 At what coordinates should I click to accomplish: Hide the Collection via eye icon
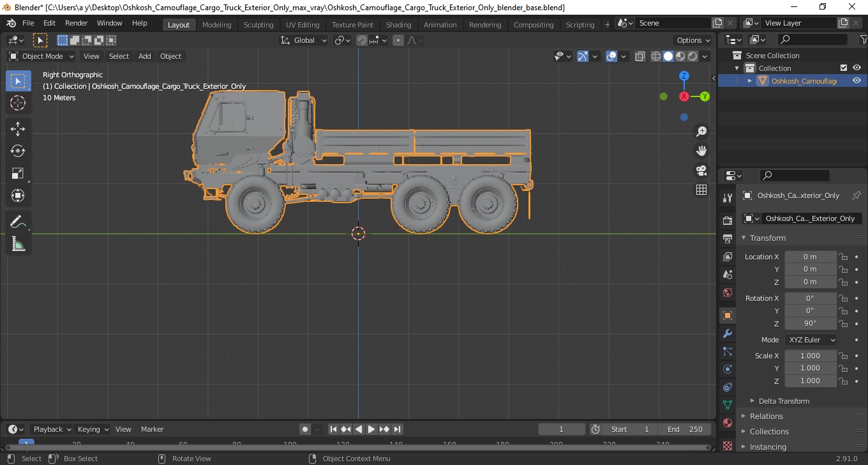pos(857,68)
